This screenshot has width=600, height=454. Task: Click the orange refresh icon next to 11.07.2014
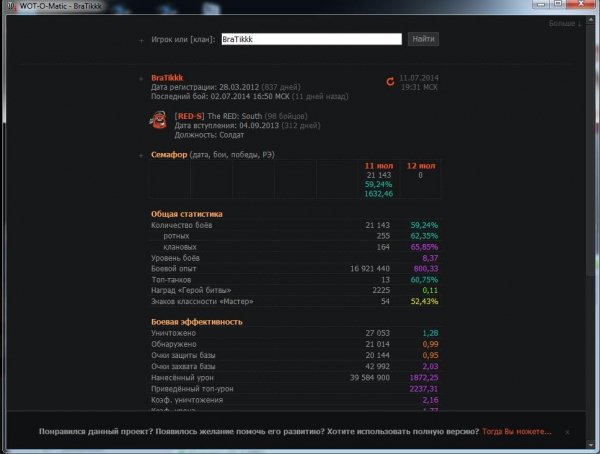(390, 82)
